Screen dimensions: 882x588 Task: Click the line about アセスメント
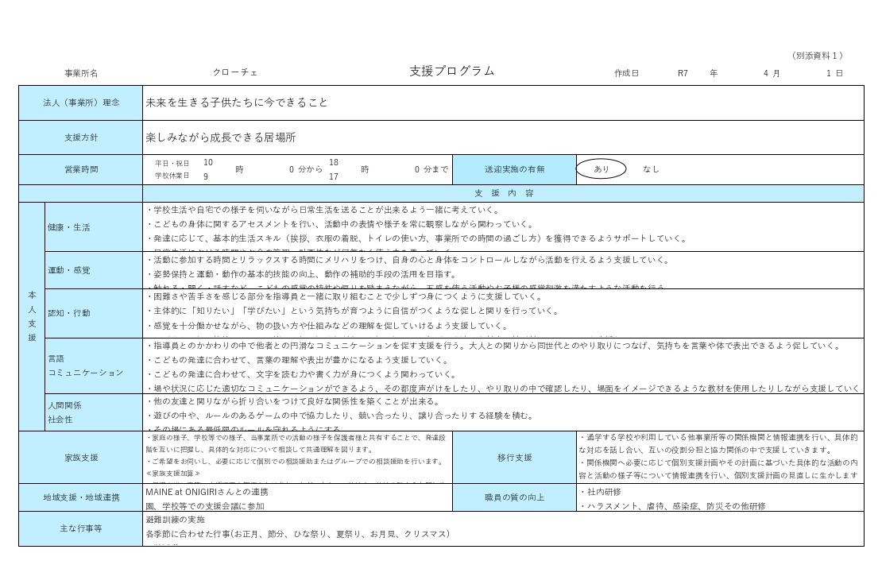(340, 224)
